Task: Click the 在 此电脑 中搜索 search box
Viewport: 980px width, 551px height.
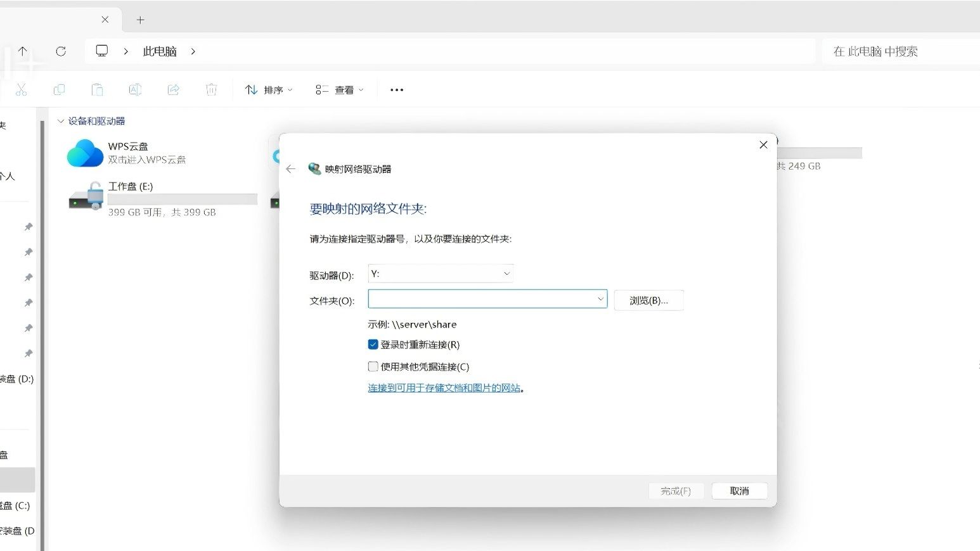Action: point(901,51)
